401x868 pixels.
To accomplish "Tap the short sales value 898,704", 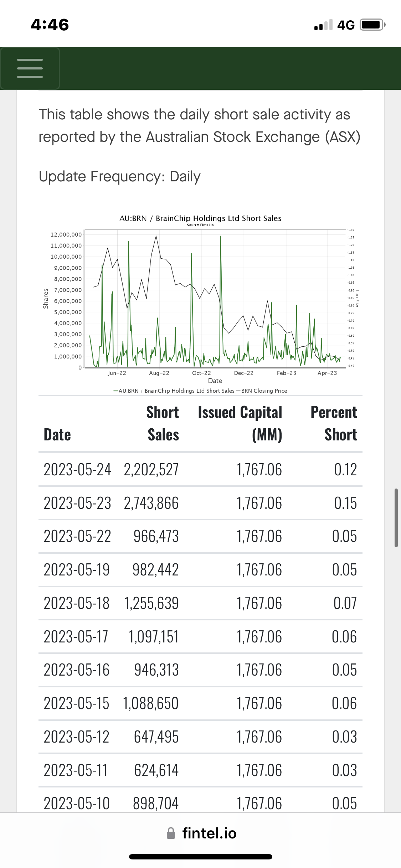I will point(156,803).
